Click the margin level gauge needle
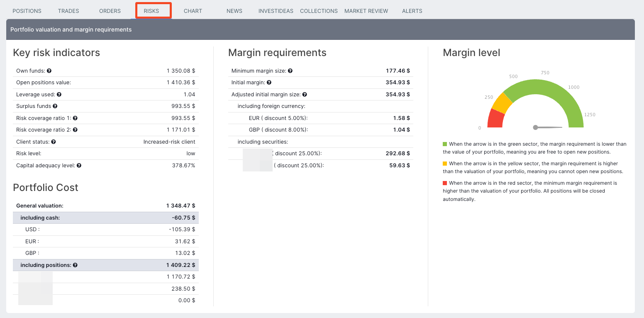 coord(548,127)
